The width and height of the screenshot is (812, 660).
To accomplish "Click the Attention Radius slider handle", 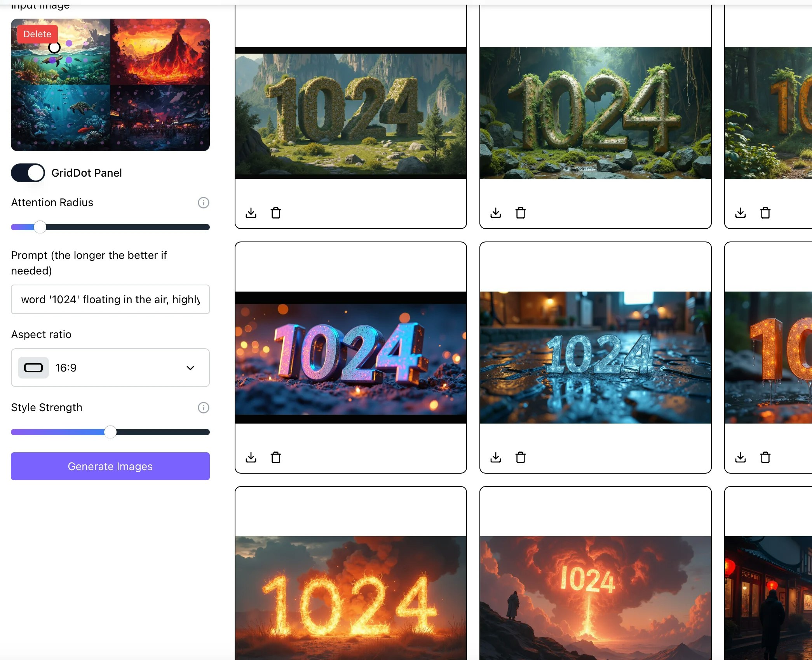I will click(x=40, y=227).
